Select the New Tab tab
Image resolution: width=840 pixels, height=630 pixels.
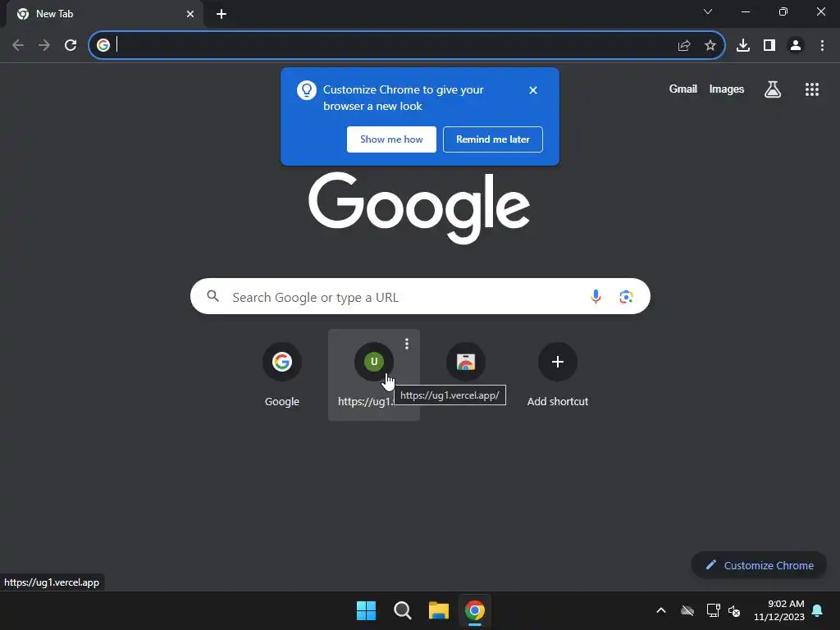tap(104, 14)
